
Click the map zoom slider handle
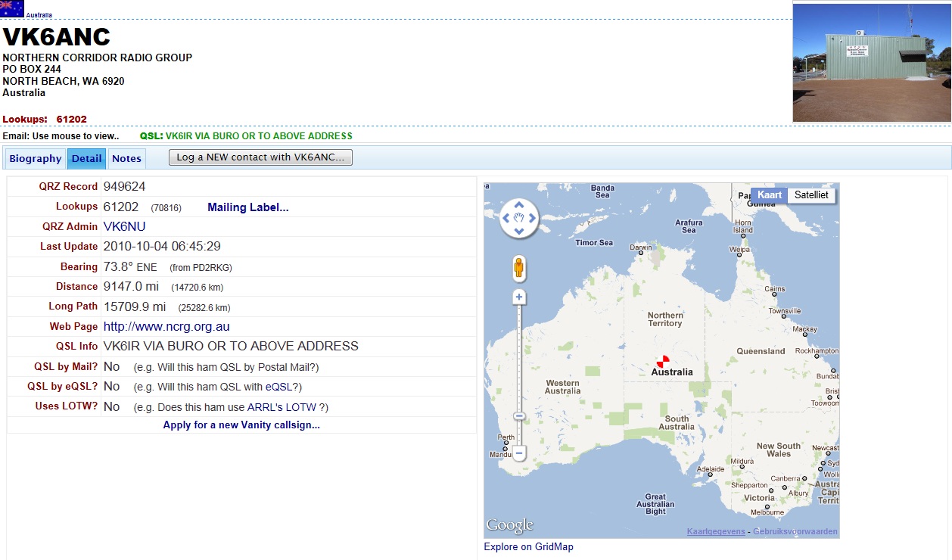coord(519,415)
